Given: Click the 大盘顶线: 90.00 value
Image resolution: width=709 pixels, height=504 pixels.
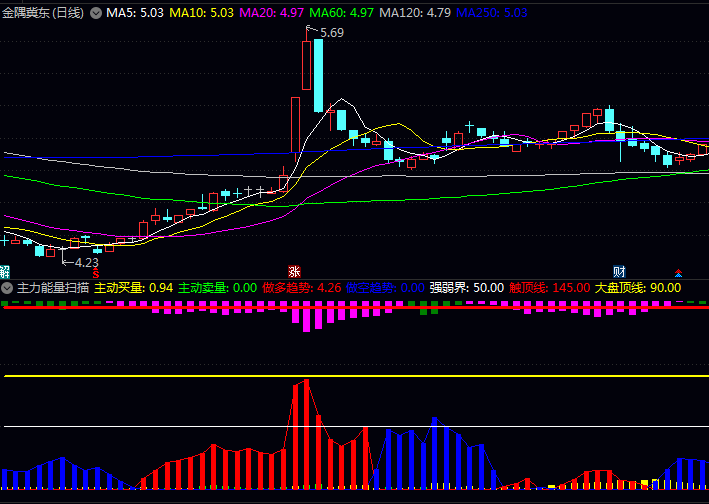Looking at the screenshot, I should (x=638, y=287).
